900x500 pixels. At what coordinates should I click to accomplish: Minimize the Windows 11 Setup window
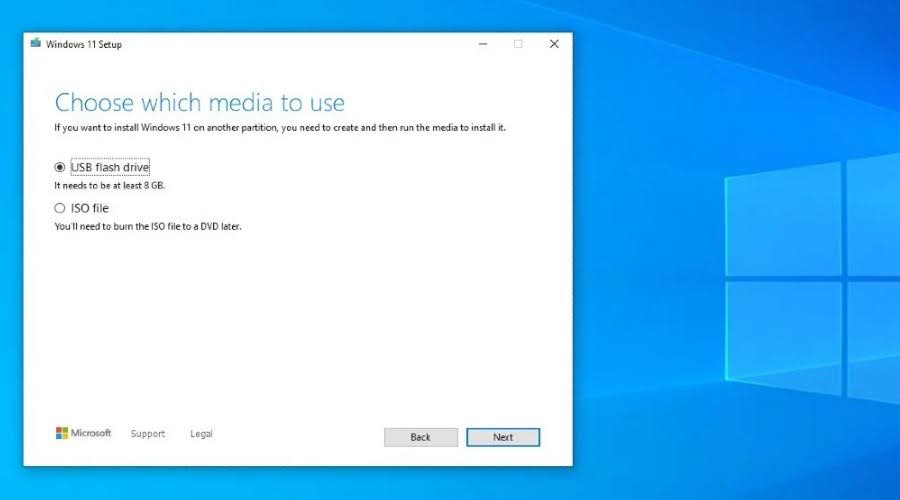tap(483, 44)
